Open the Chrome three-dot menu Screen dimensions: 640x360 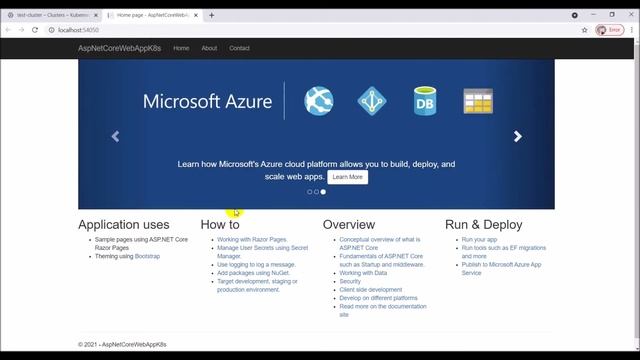(x=631, y=30)
